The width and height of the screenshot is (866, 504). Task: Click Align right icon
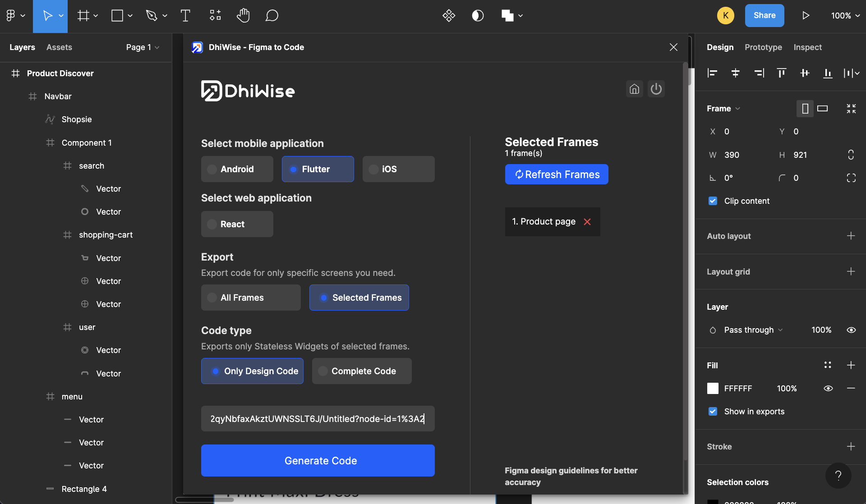click(x=759, y=73)
